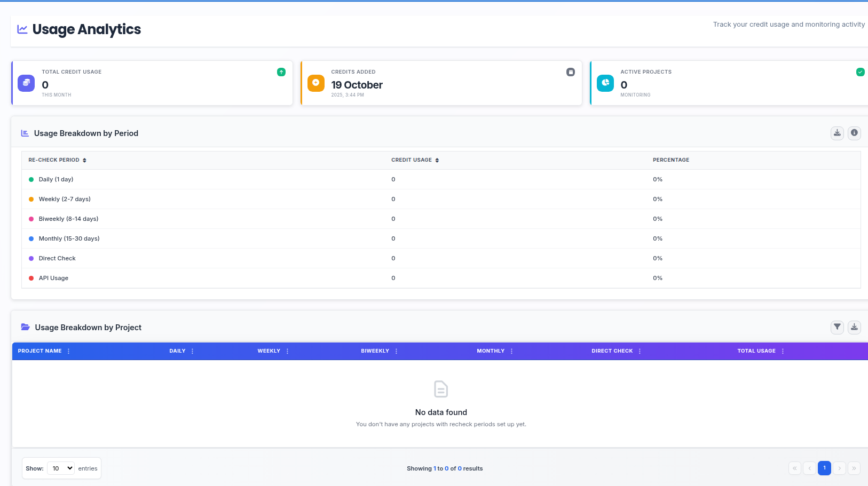
Task: Go to the next page of results
Action: pos(839,468)
